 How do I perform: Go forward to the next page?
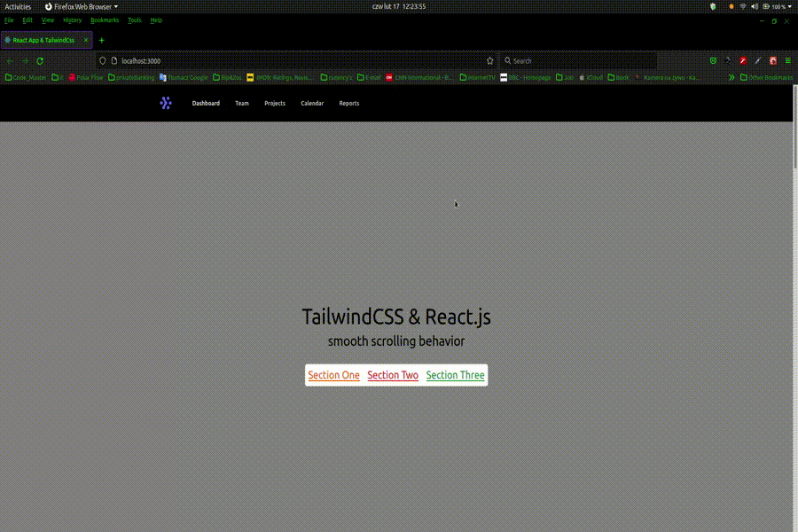[x=25, y=61]
